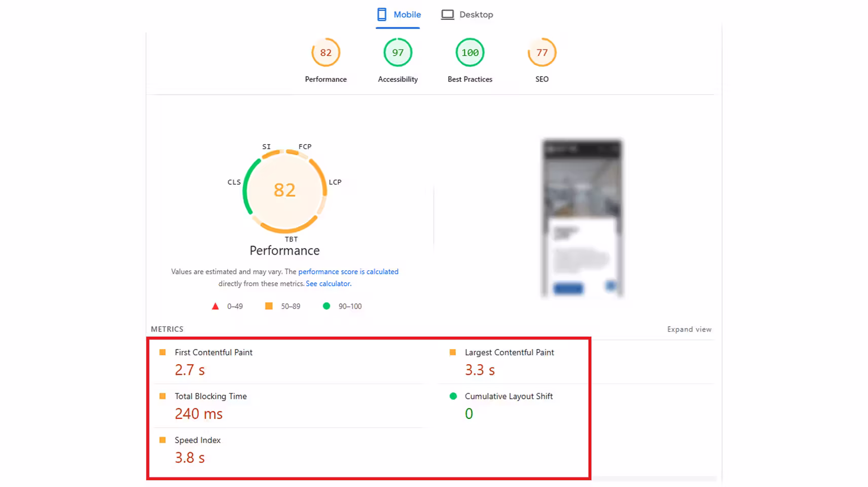Click First Contentful Paint metric name
The height and width of the screenshot is (487, 868).
point(213,352)
